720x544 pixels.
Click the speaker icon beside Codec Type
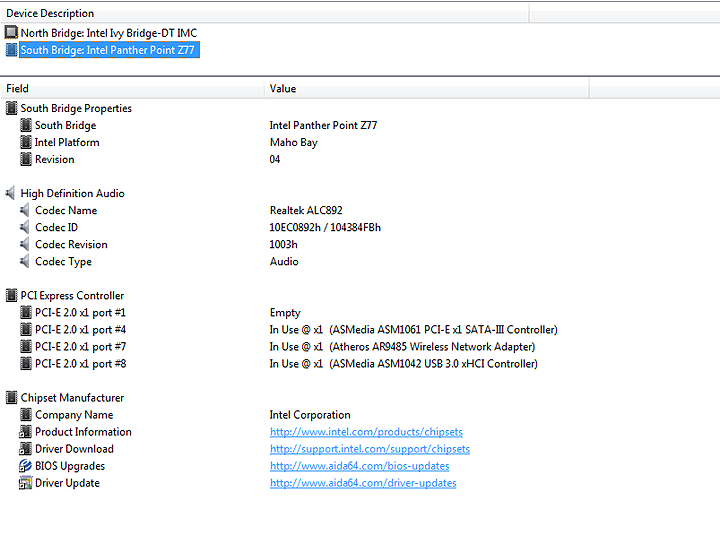click(25, 261)
